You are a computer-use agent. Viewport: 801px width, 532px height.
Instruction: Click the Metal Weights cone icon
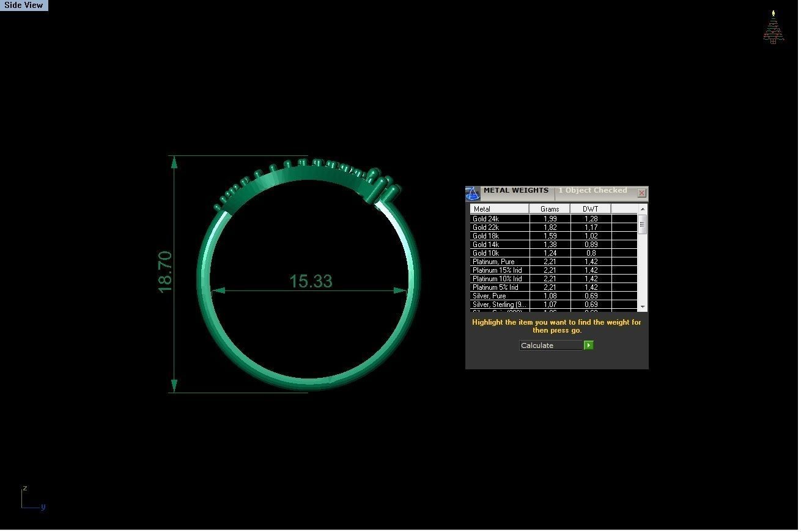(473, 194)
